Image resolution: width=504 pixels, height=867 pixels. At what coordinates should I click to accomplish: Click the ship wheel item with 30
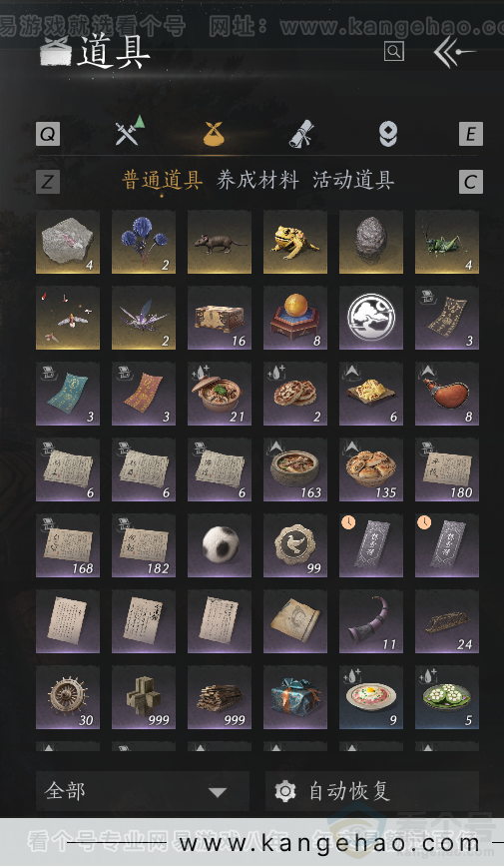68,697
